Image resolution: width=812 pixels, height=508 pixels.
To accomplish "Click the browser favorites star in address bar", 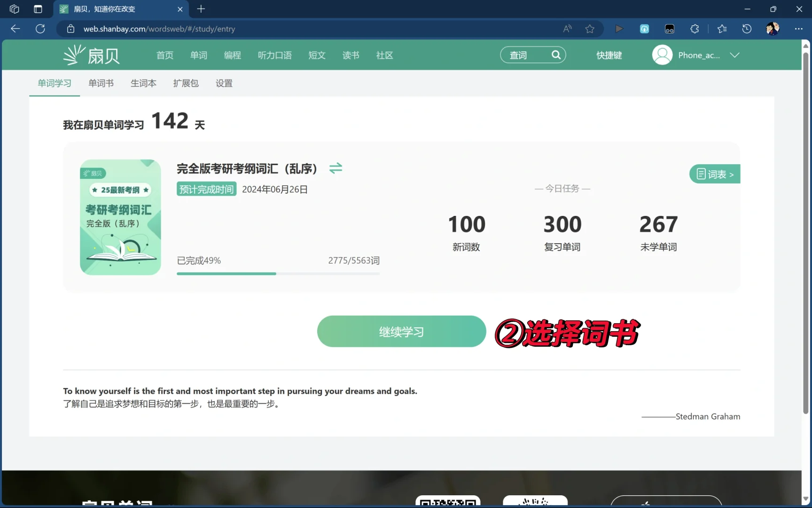I will click(590, 29).
